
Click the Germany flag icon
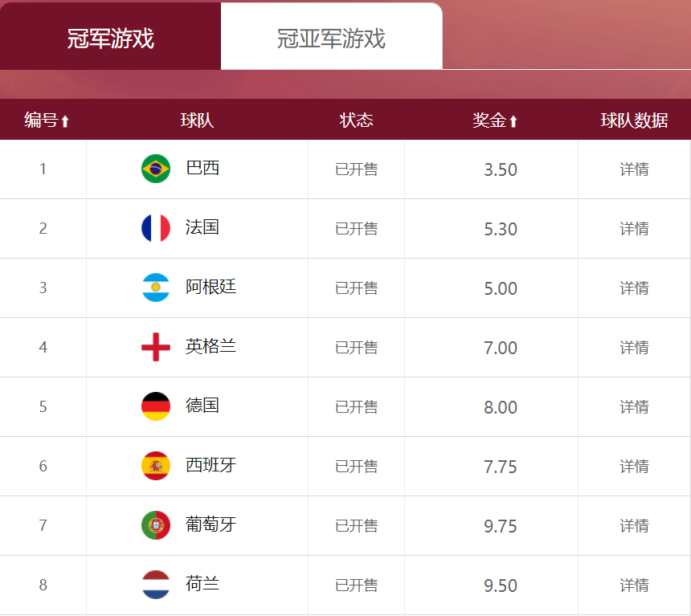pos(156,406)
